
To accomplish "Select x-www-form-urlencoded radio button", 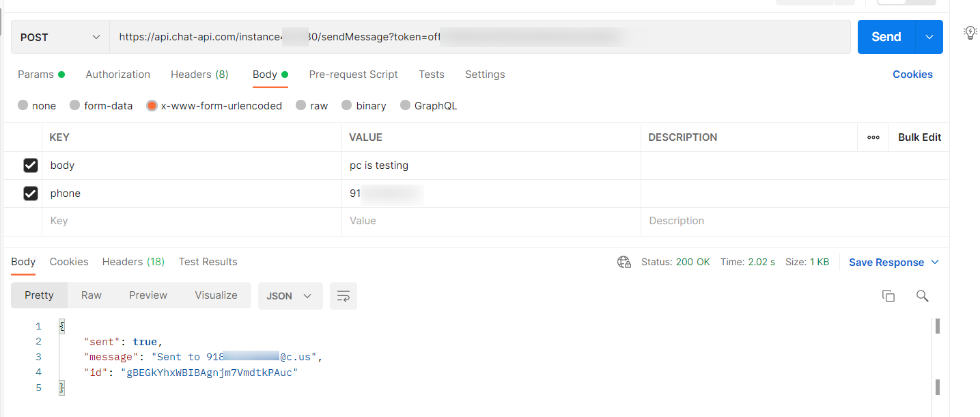I will [x=152, y=105].
